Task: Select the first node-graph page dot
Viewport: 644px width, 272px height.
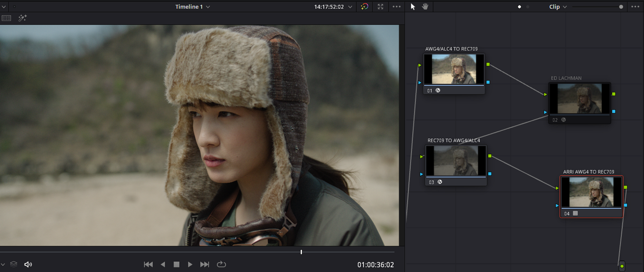Action: click(520, 7)
